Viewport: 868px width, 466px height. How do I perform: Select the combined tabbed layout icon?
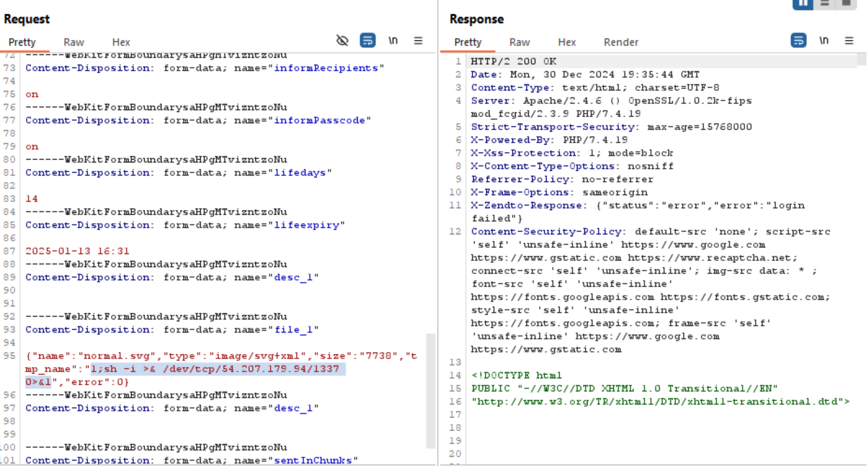pyautogui.click(x=846, y=3)
